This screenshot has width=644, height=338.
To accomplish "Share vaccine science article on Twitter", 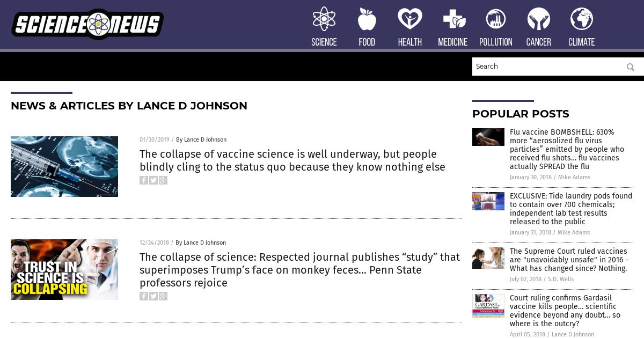I will click(153, 180).
